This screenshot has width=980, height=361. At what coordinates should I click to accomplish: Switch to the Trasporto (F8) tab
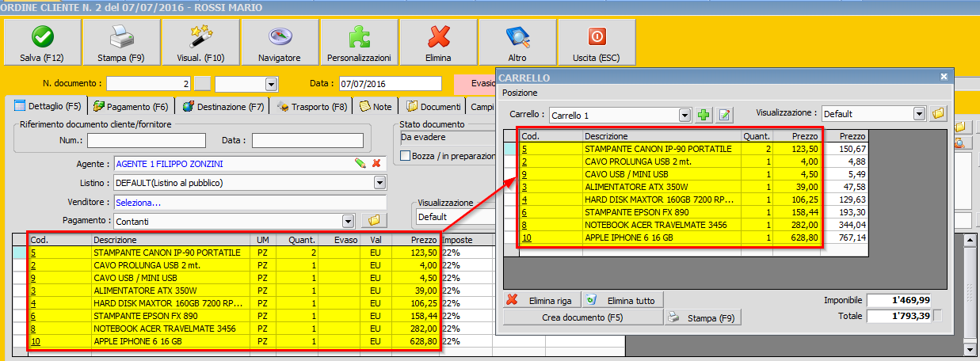(313, 106)
